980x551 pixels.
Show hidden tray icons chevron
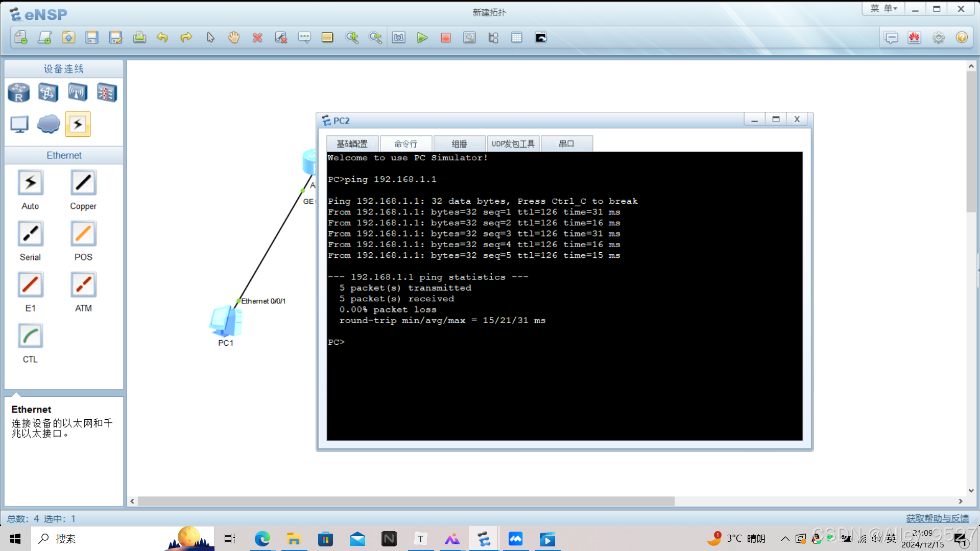(x=785, y=539)
